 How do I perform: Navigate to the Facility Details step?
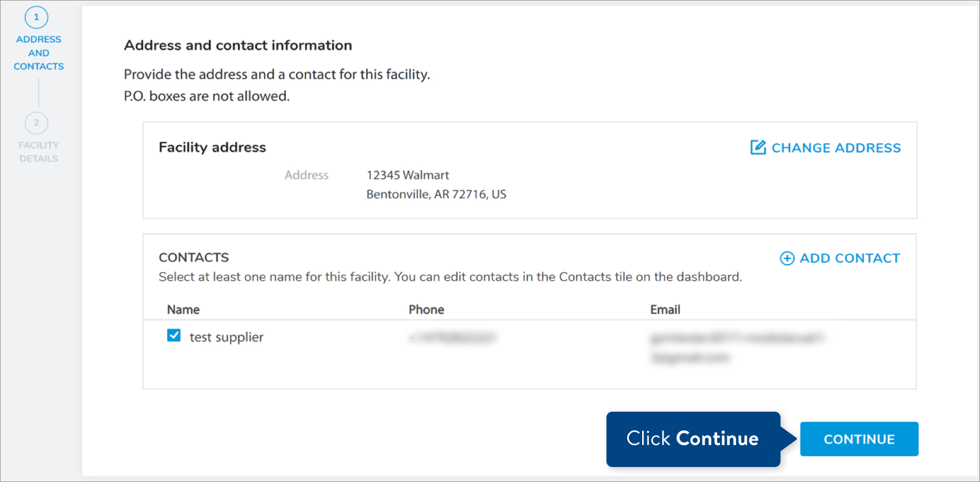tap(37, 138)
